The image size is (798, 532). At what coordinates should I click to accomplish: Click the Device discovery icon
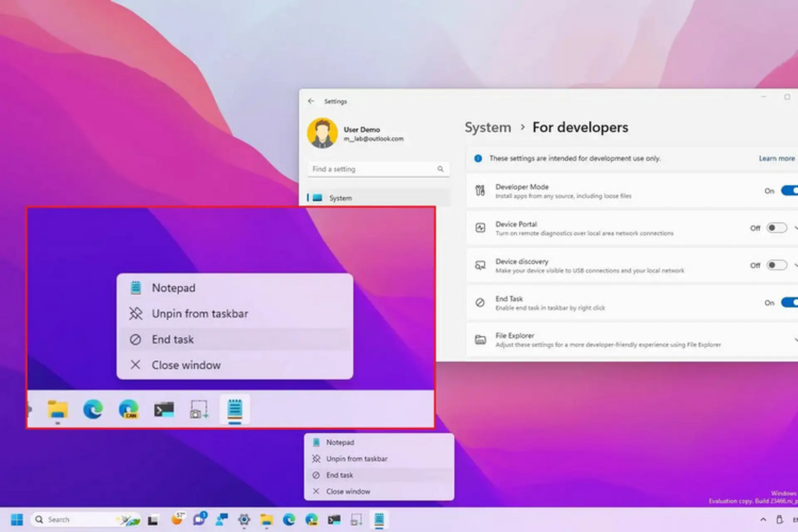480,265
